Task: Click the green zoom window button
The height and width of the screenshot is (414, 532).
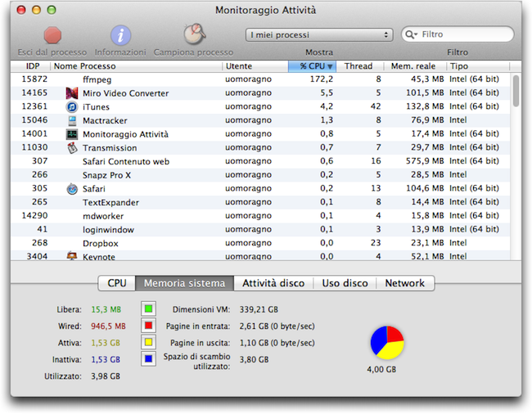Action: 52,10
